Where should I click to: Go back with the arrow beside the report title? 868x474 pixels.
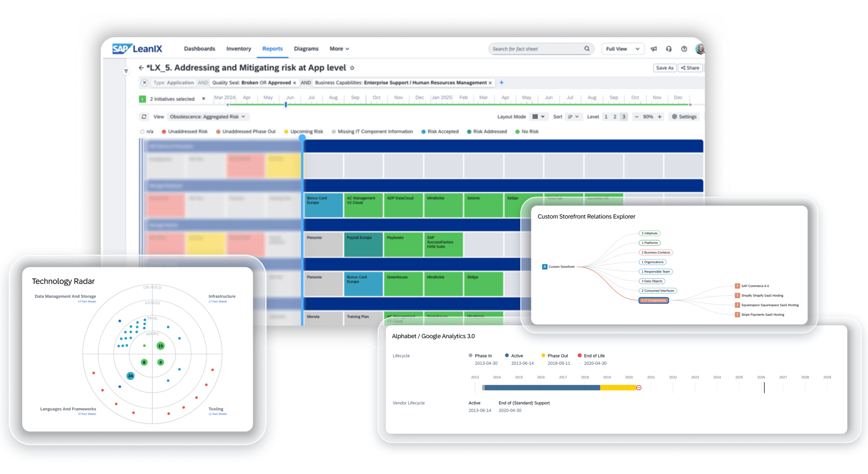pos(141,68)
